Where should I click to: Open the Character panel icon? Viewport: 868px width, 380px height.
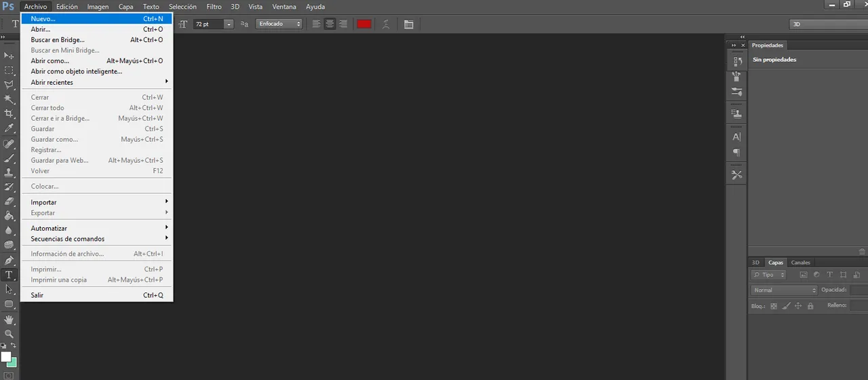736,137
